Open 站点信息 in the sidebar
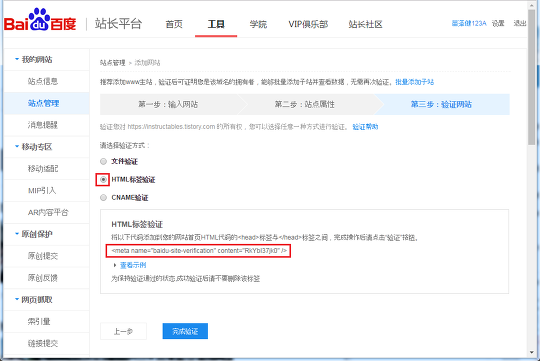The image size is (540, 361). pyautogui.click(x=43, y=81)
